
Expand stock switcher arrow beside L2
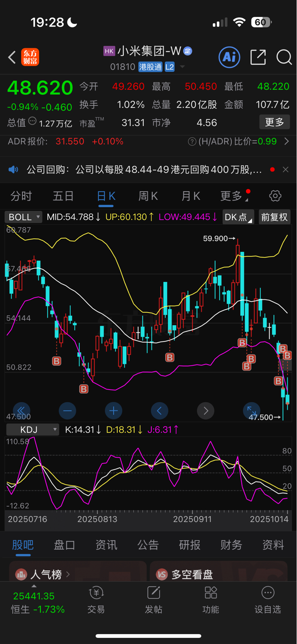click(x=182, y=67)
